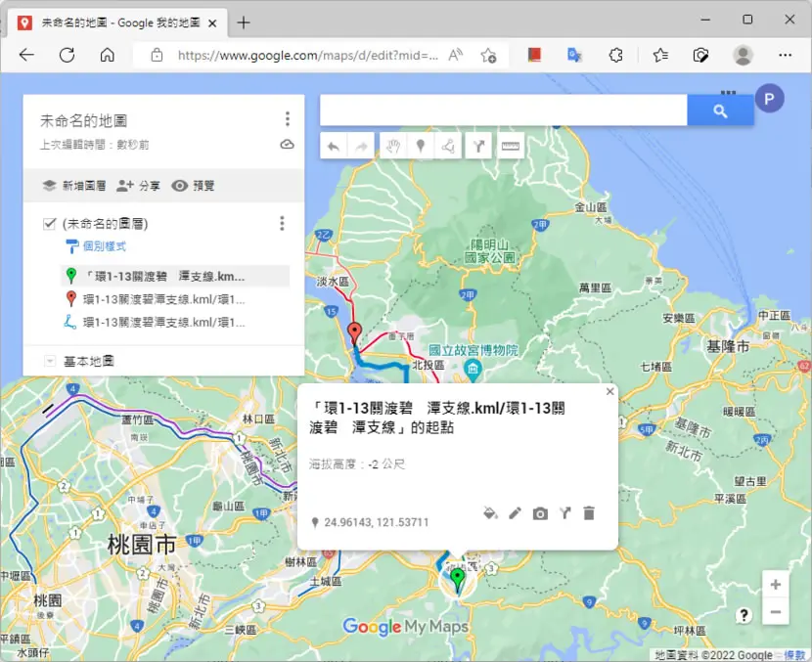Select the Draw a line tool

(x=448, y=147)
